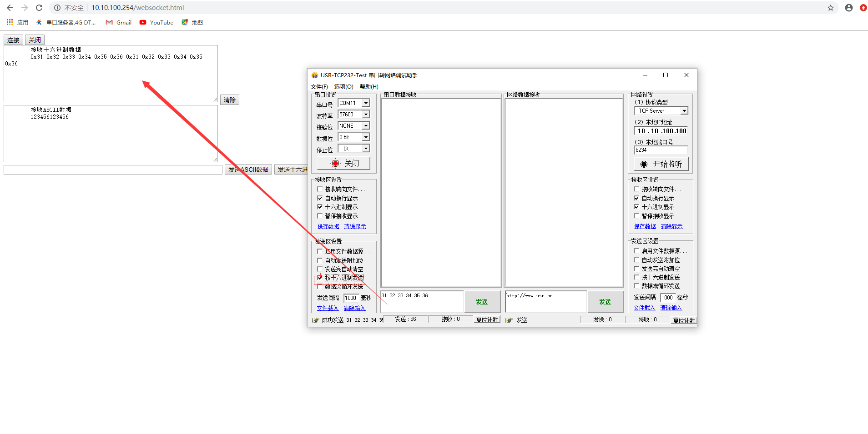The width and height of the screenshot is (868, 434).
Task: Click the browser back arrow icon
Action: (10, 8)
